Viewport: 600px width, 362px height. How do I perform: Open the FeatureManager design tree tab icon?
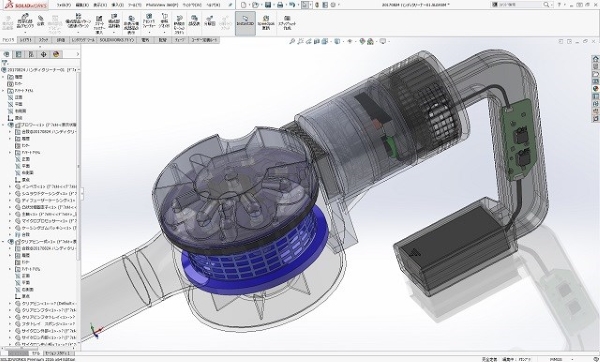[x=7, y=54]
